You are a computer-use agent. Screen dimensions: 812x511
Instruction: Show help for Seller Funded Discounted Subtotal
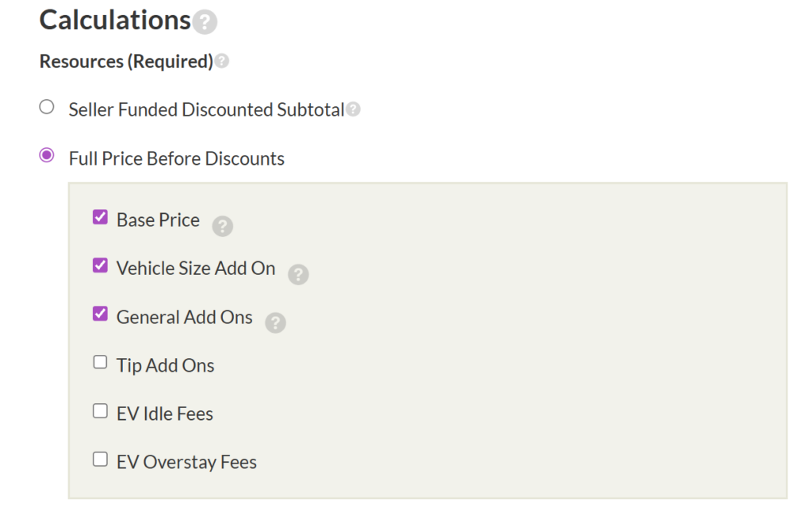pos(353,109)
